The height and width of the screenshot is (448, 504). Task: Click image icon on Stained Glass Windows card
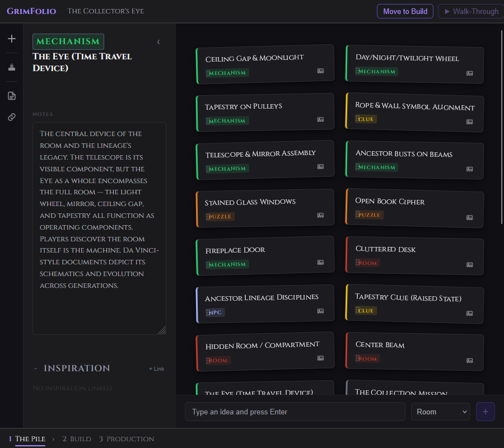[x=320, y=216]
